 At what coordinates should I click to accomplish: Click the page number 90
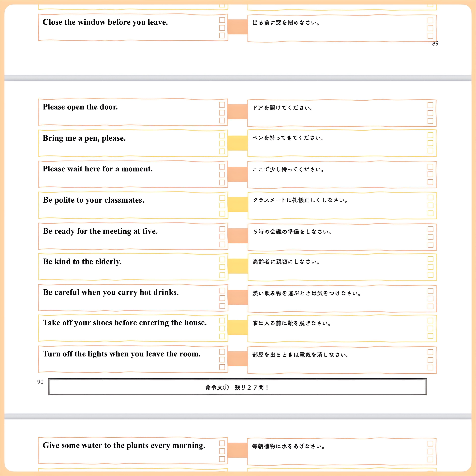[40, 382]
